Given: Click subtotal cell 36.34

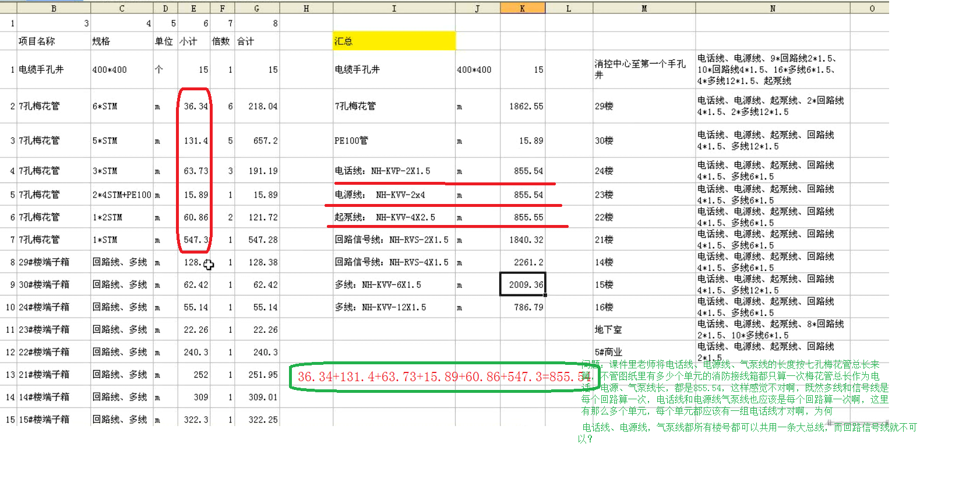Looking at the screenshot, I should tap(193, 106).
